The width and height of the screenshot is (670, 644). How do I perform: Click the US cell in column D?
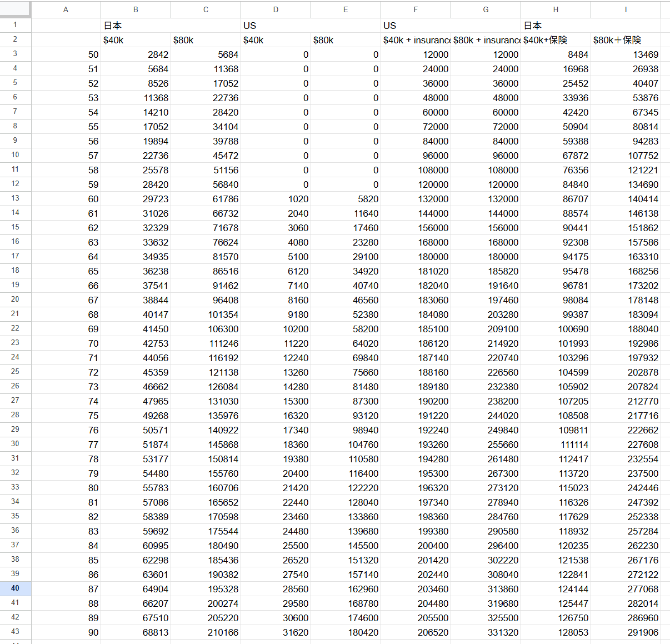tap(276, 26)
